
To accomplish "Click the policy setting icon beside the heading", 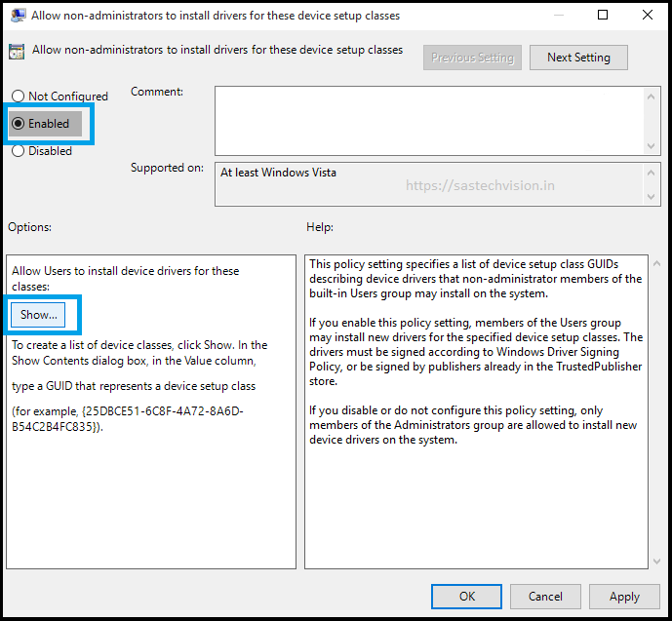I will (17, 52).
